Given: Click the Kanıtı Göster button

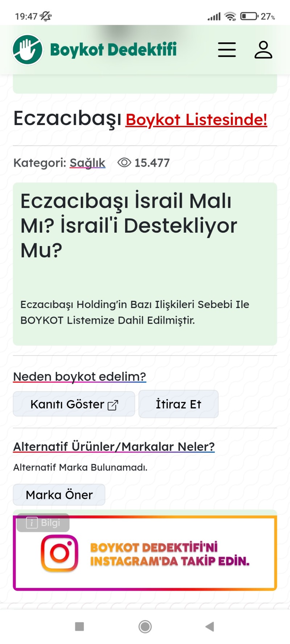Looking at the screenshot, I should point(74,404).
